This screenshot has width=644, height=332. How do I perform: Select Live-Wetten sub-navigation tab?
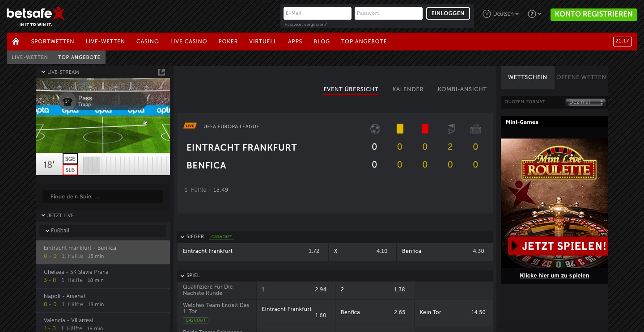30,57
